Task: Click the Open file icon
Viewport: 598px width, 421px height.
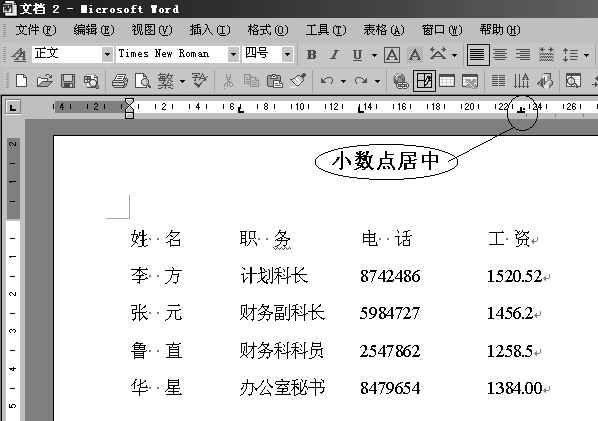Action: (45, 81)
